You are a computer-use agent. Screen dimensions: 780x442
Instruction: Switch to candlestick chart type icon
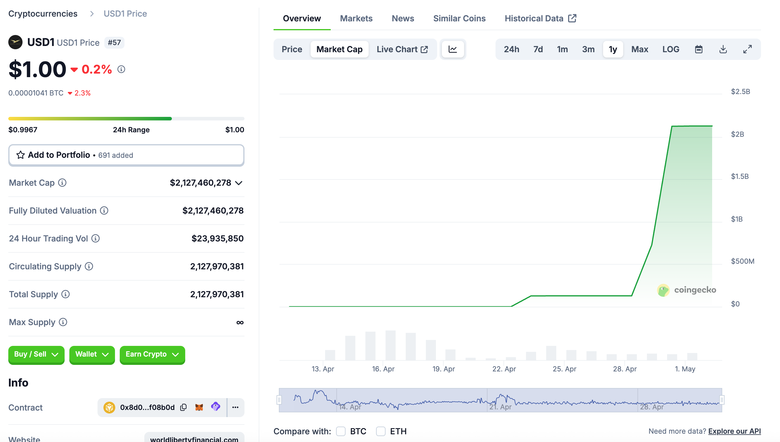[453, 49]
